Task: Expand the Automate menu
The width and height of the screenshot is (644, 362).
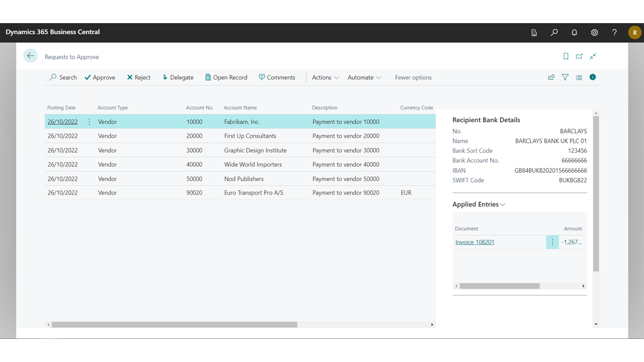Action: pyautogui.click(x=364, y=77)
